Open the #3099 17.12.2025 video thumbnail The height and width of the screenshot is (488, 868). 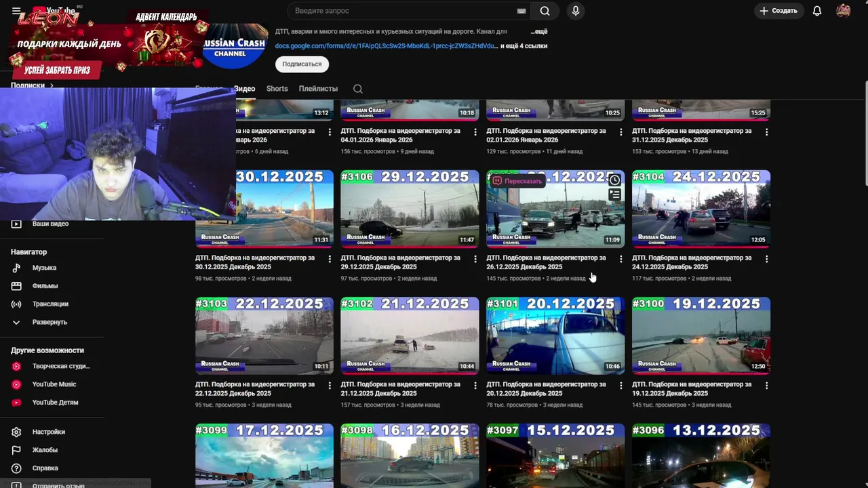click(264, 455)
